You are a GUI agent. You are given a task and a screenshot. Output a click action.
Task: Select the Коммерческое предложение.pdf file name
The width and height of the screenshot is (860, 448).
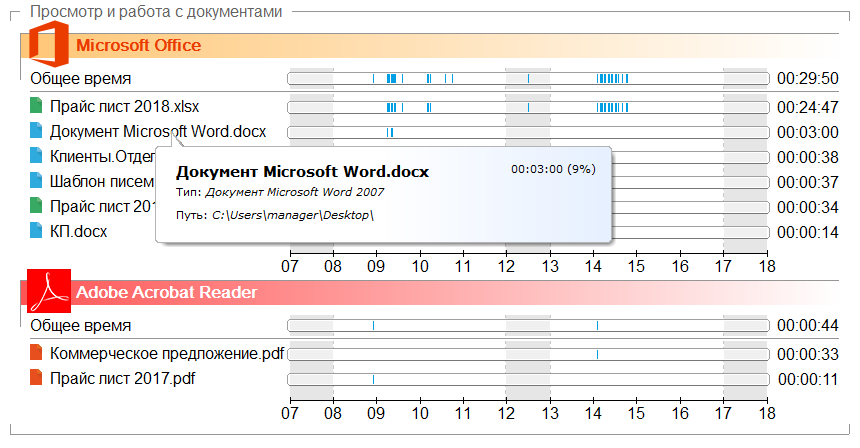[166, 353]
